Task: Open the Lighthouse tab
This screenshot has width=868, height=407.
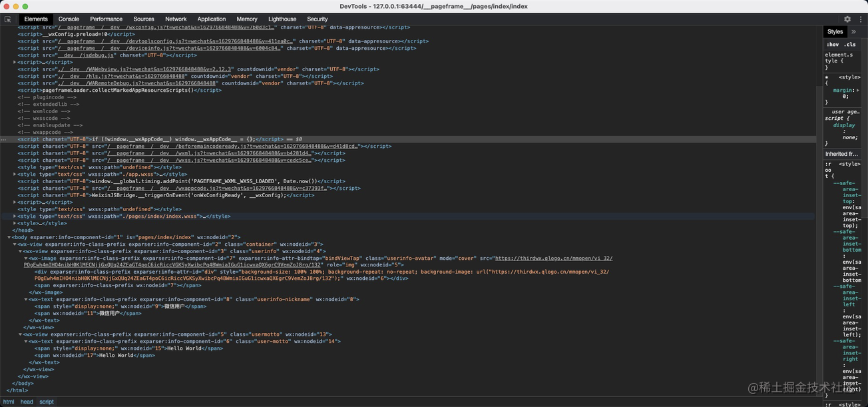Action: [283, 19]
